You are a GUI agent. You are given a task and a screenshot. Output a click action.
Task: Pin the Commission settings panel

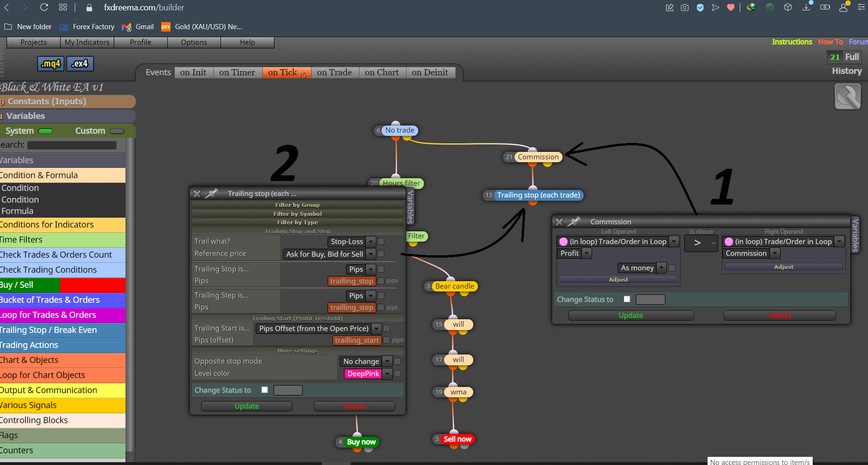click(574, 221)
